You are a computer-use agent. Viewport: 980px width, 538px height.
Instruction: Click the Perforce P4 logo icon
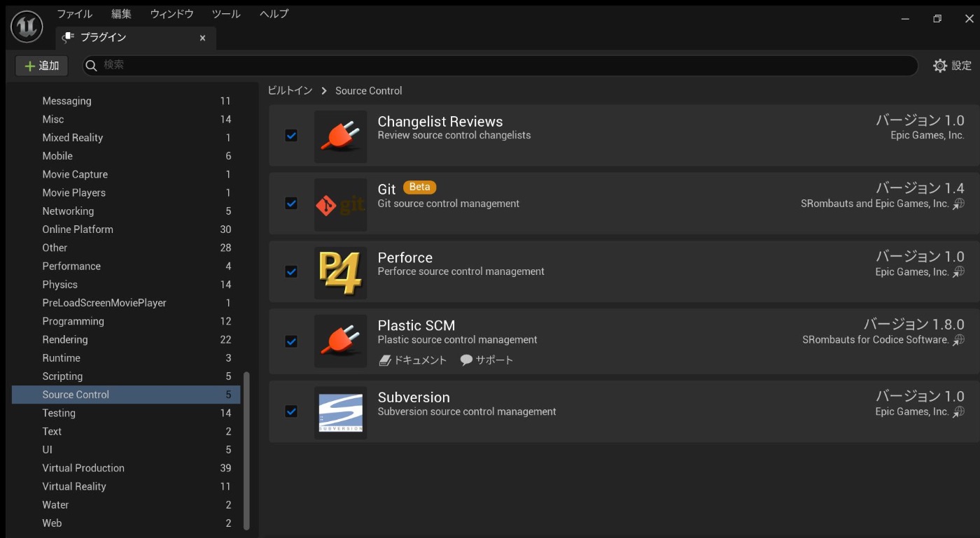[340, 272]
